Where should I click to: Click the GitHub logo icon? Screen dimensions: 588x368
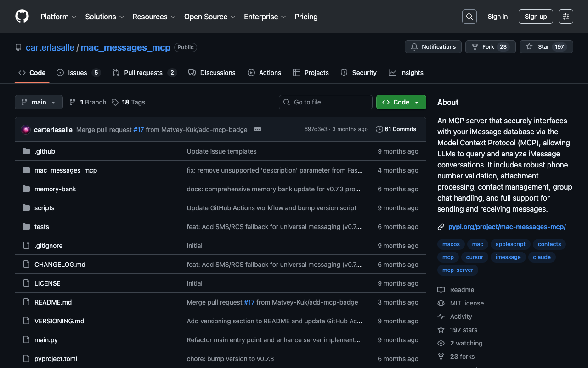coord(22,17)
